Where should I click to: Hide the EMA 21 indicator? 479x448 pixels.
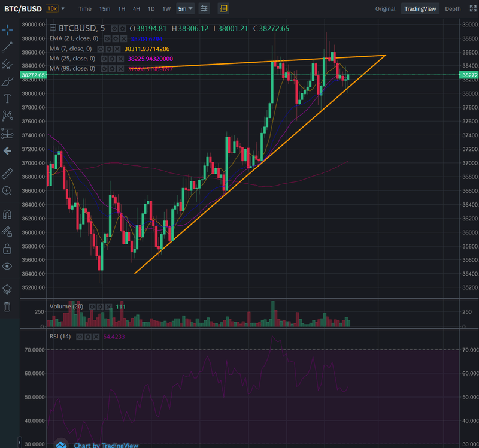(107, 38)
